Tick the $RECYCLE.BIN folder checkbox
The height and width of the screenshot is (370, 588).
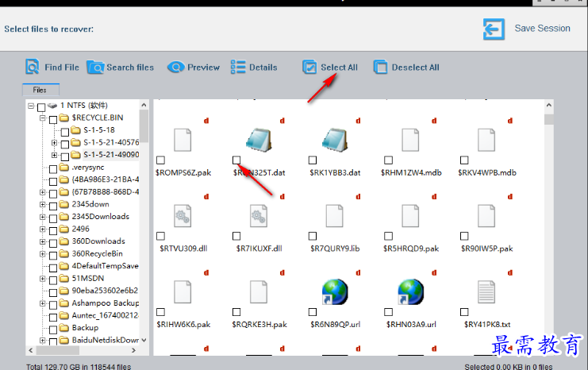click(53, 120)
